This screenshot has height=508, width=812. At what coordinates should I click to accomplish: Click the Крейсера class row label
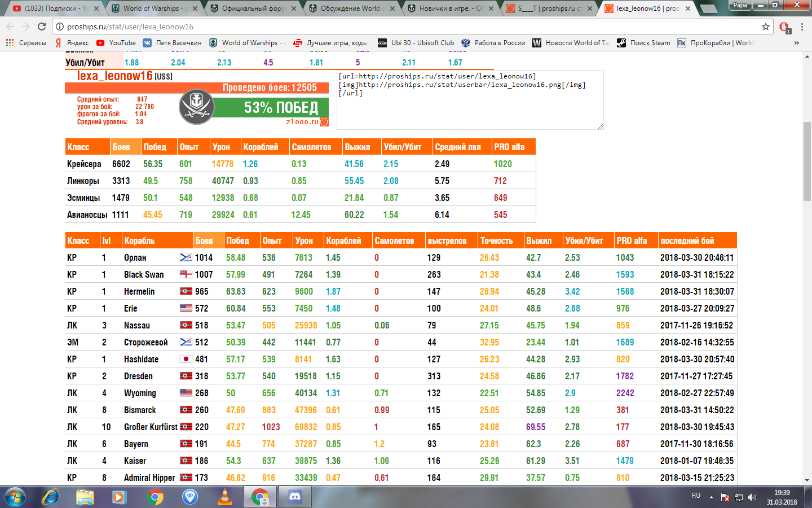point(84,164)
